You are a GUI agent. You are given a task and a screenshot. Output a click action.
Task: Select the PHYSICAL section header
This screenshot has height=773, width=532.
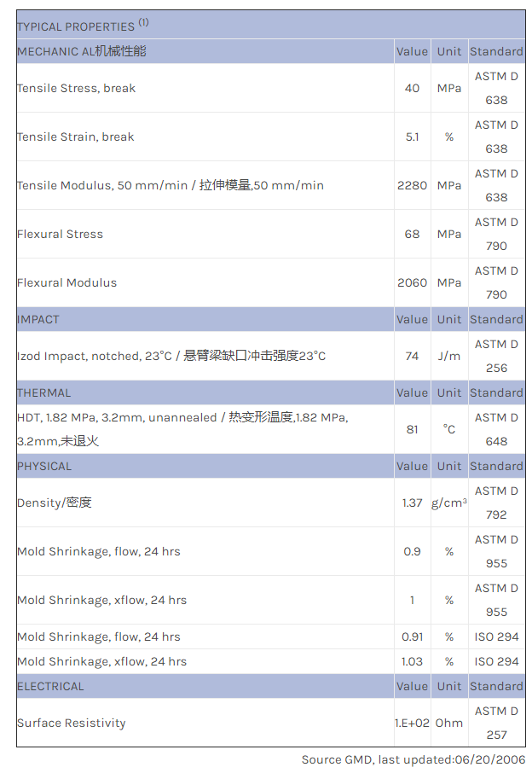pyautogui.click(x=44, y=466)
